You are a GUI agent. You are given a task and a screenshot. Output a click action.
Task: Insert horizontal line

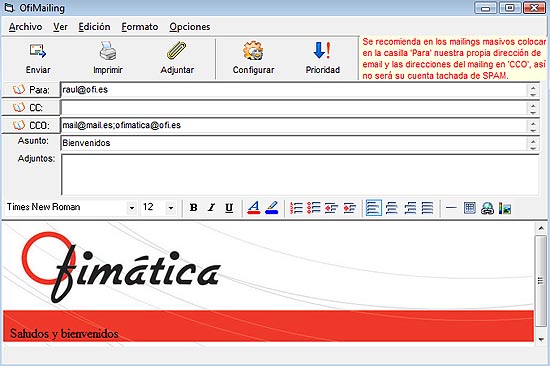coord(451,208)
